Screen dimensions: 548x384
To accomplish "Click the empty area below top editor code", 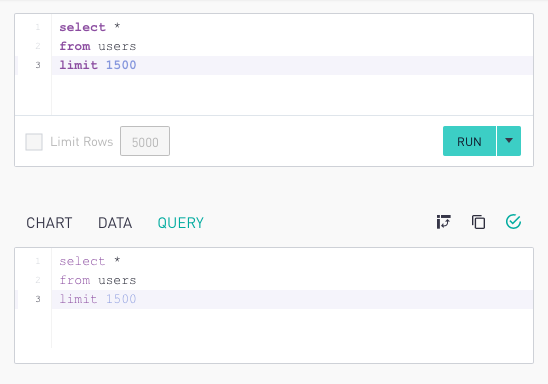I will click(x=292, y=95).
